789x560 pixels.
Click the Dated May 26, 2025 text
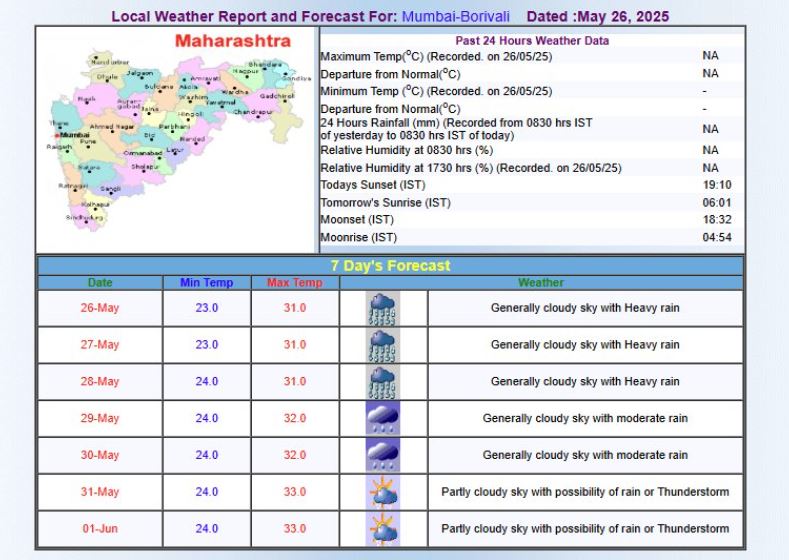coord(598,17)
